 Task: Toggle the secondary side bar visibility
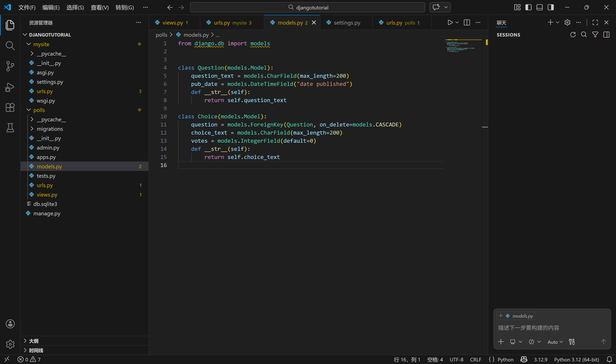tap(551, 7)
